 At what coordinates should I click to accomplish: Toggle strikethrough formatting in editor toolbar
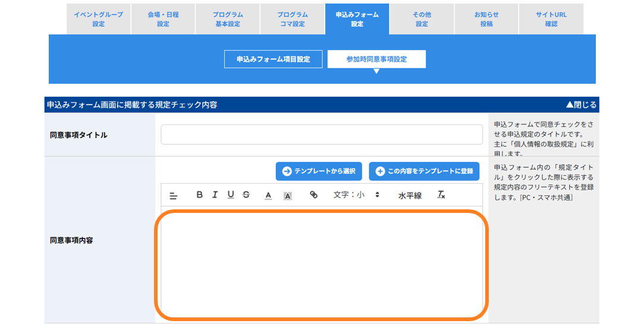tap(246, 194)
